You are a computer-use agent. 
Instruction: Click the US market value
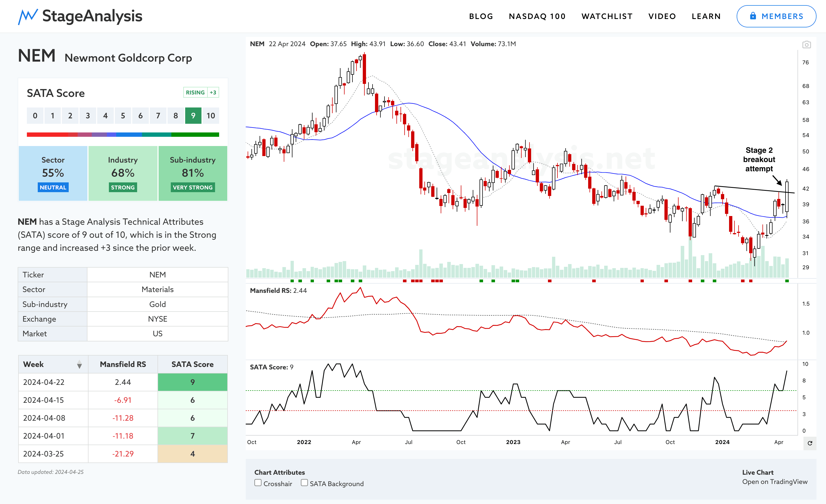click(x=157, y=334)
